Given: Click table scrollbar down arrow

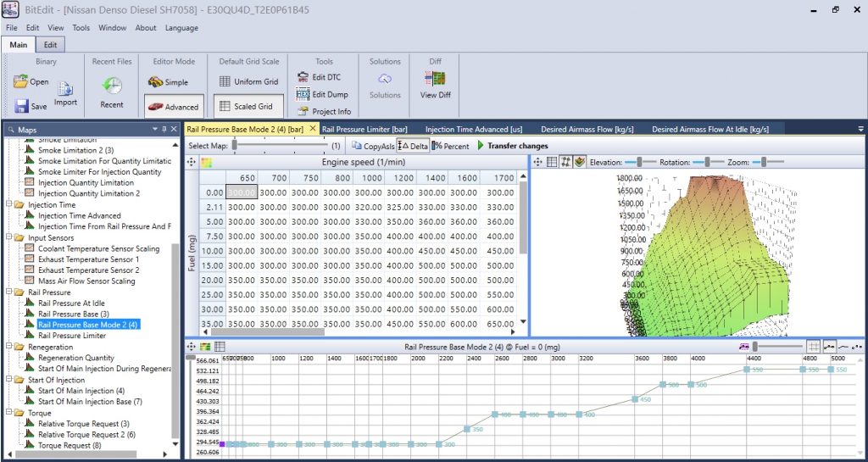Looking at the screenshot, I should click(522, 322).
